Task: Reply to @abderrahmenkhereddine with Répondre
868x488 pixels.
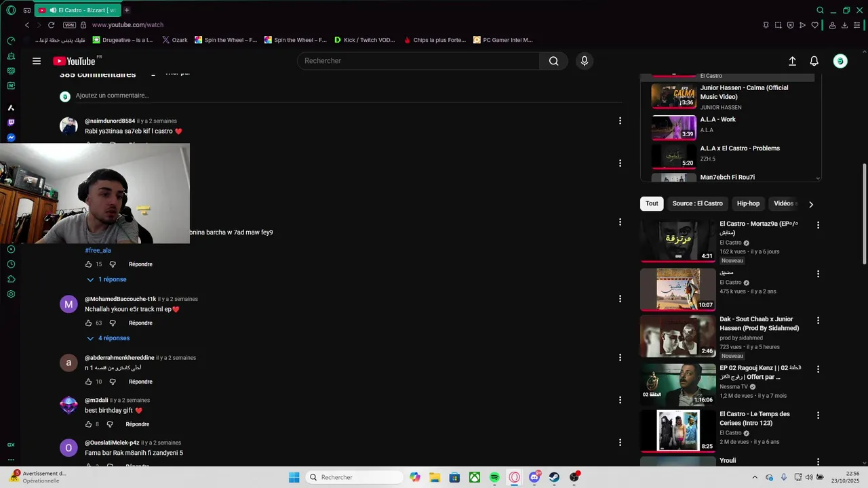Action: [140, 382]
